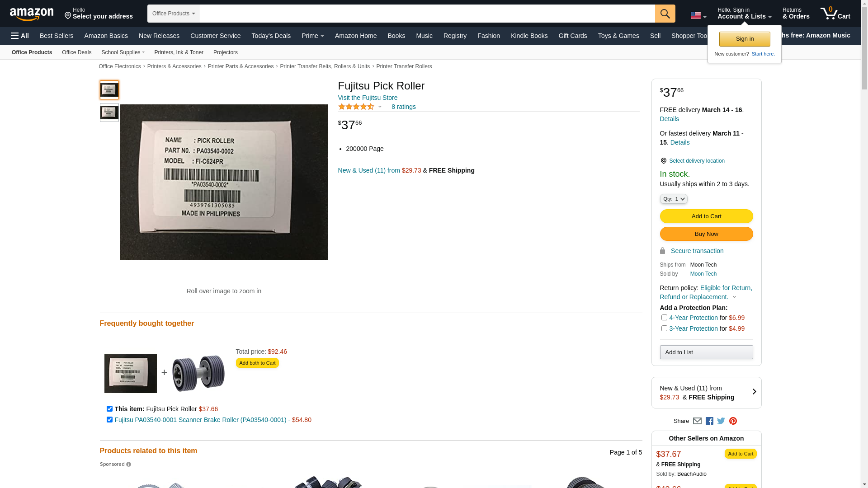Click the yellow Add to Cart button
Screen dimensions: 868x488
point(706,216)
